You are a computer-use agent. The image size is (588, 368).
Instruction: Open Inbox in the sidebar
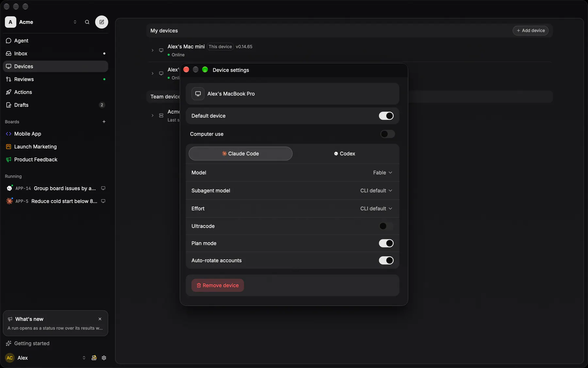pyautogui.click(x=56, y=54)
